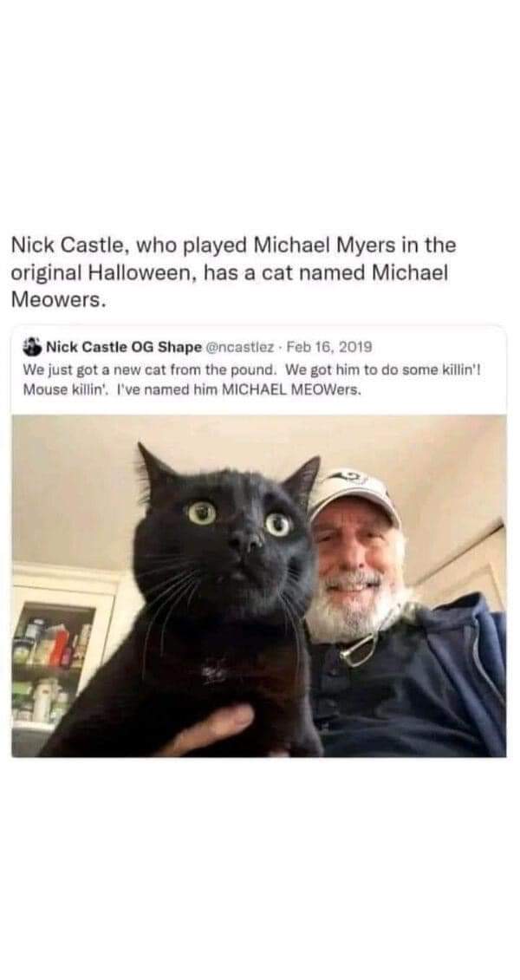The width and height of the screenshot is (520, 980).
Task: Open the tweet's cat and man photo
Action: click(x=259, y=585)
